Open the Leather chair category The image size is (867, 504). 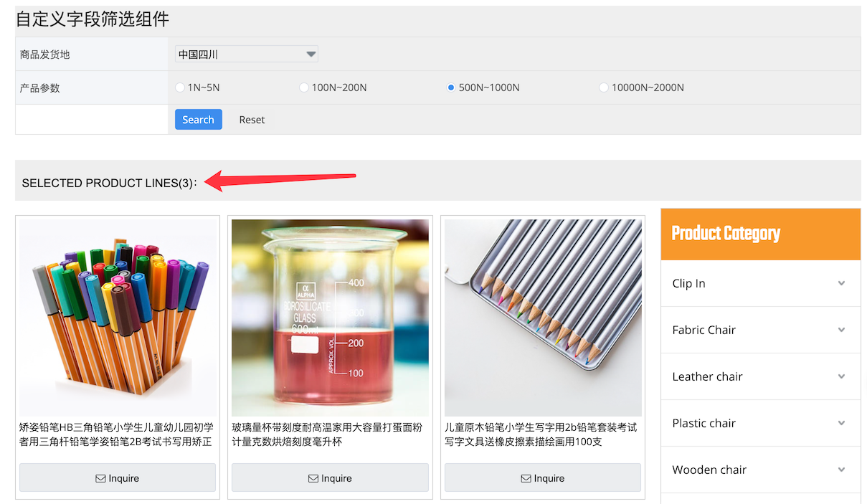click(707, 376)
